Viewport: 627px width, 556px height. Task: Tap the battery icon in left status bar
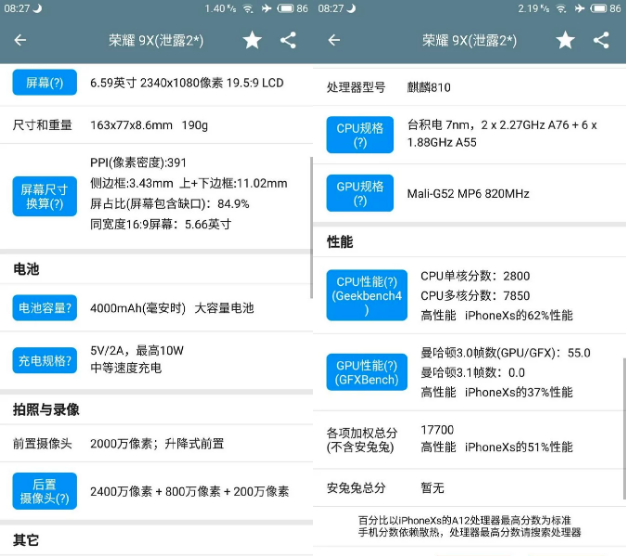coord(286,8)
